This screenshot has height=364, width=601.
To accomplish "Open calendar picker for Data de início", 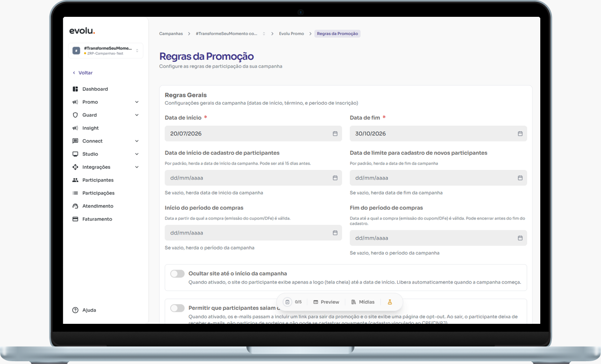I will (335, 134).
